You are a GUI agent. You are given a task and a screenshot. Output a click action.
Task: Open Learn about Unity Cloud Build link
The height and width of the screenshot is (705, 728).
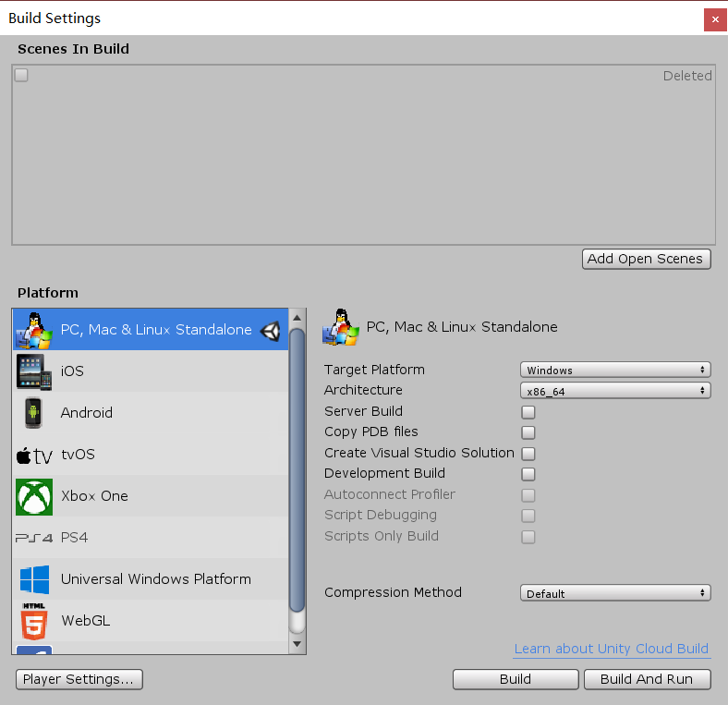click(x=612, y=649)
